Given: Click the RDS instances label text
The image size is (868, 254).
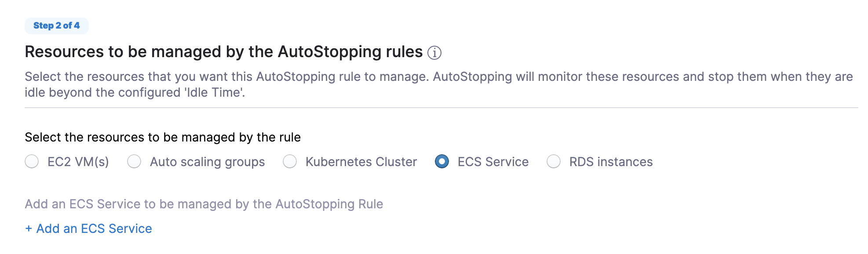Looking at the screenshot, I should (611, 162).
